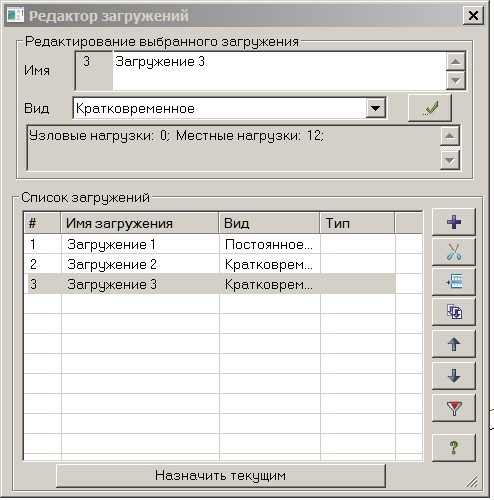Click loads info box scroll down arrow
The image size is (494, 500).
tap(450, 161)
